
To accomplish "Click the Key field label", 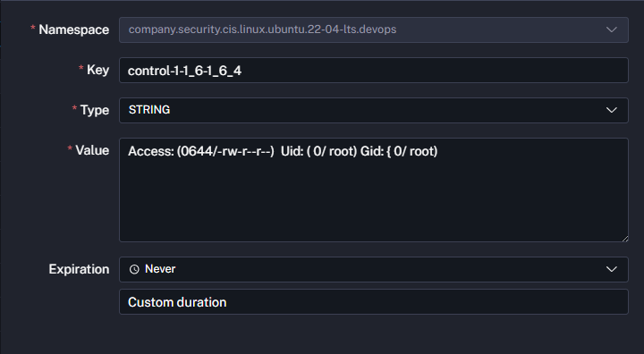I will 97,70.
